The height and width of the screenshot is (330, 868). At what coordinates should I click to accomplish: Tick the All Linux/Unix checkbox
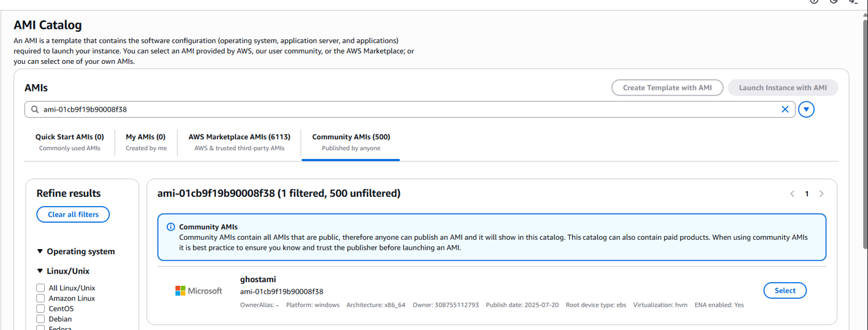point(40,288)
